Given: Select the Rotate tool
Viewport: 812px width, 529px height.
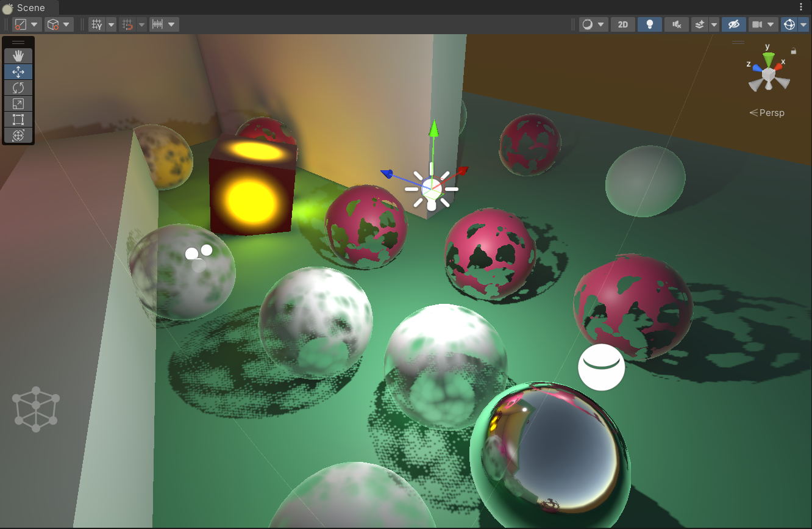Looking at the screenshot, I should 18,88.
